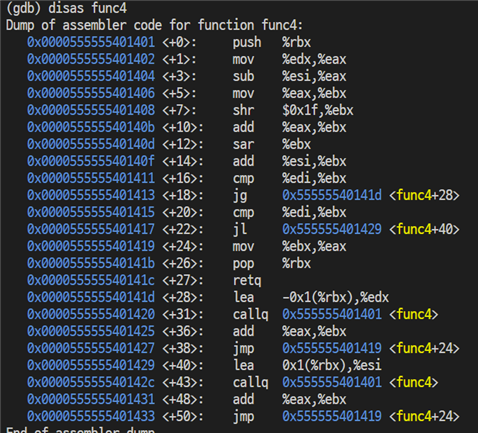Click the 'jl' mnemonic at offset +22
Viewport: 478px width, 433px height.
240,229
